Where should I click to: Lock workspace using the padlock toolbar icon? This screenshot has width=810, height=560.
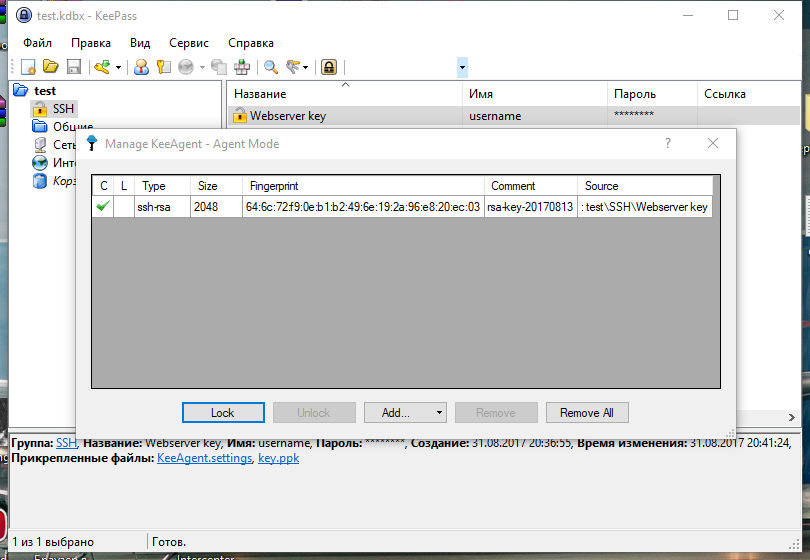[x=328, y=67]
